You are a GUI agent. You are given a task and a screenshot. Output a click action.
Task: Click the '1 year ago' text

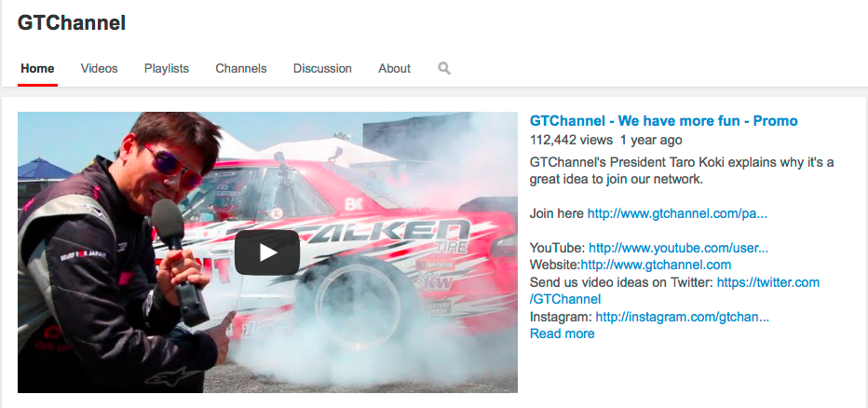coord(651,140)
